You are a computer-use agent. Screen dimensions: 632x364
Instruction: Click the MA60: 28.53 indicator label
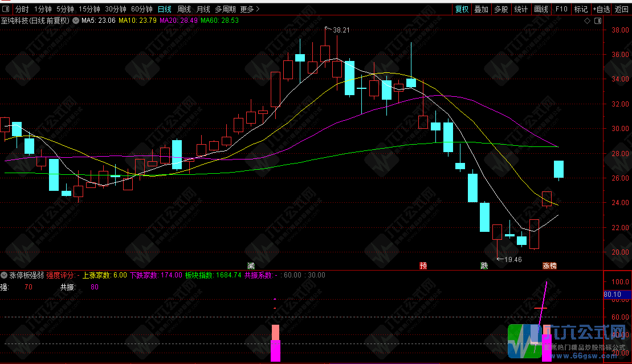(x=219, y=21)
